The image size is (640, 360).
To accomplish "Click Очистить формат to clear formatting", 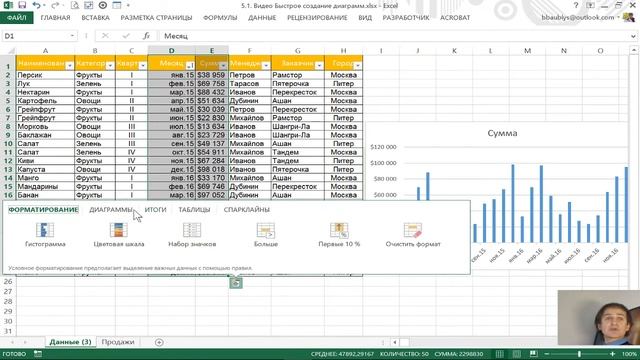I will pos(413,235).
